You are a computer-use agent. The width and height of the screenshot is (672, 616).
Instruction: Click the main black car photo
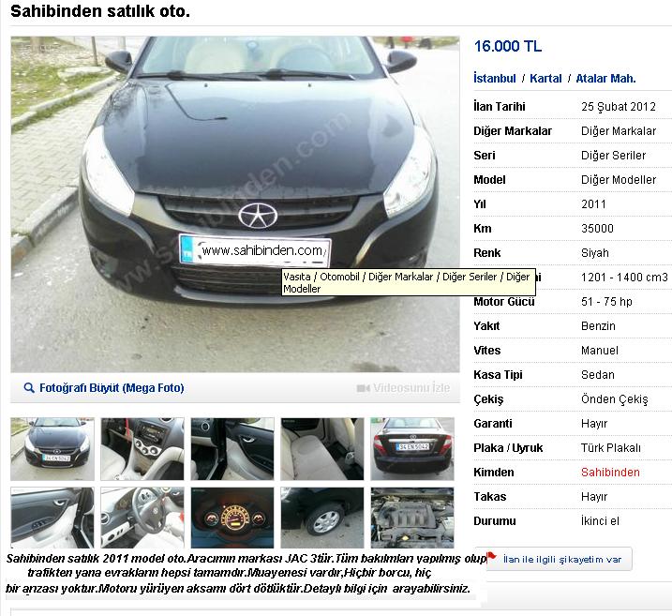coord(235,204)
